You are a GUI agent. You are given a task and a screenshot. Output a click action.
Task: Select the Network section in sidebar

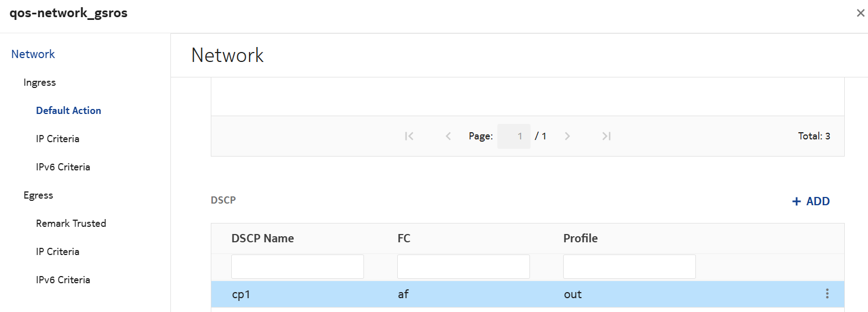coord(33,54)
